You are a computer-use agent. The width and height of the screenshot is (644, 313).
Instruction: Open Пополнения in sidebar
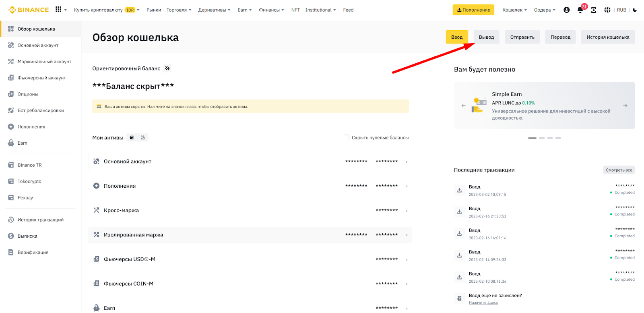point(40,127)
